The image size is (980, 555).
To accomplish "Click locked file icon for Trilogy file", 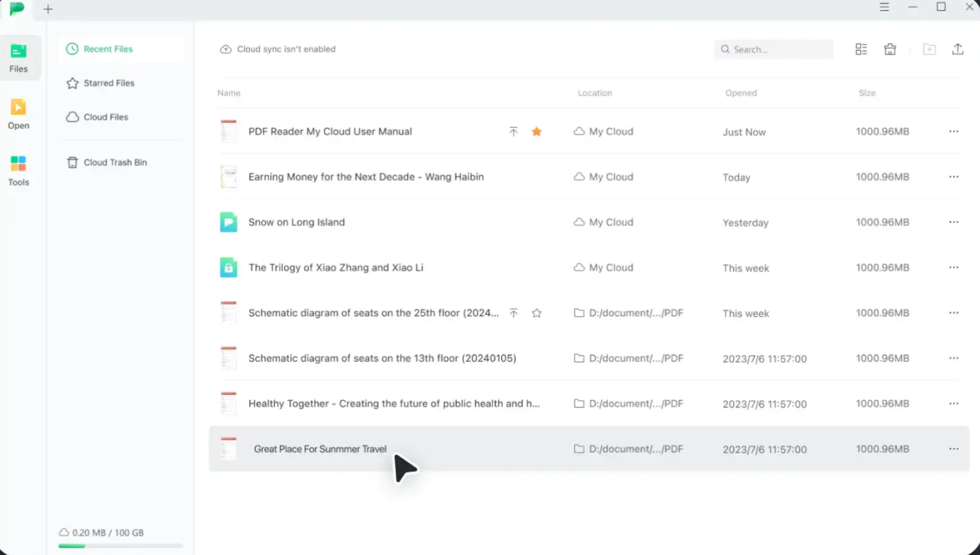I will 229,267.
